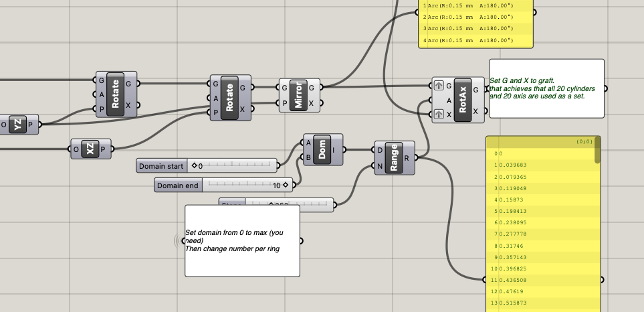Viewport: 644px width, 312px height.
Task: Click the Domain end slider label
Action: 177,185
